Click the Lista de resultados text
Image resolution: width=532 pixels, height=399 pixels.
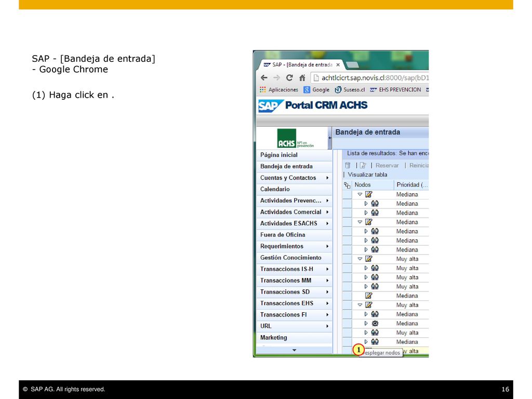388,153
